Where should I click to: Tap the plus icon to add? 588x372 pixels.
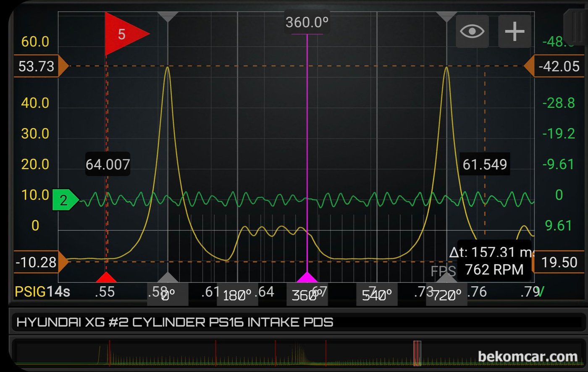[514, 31]
